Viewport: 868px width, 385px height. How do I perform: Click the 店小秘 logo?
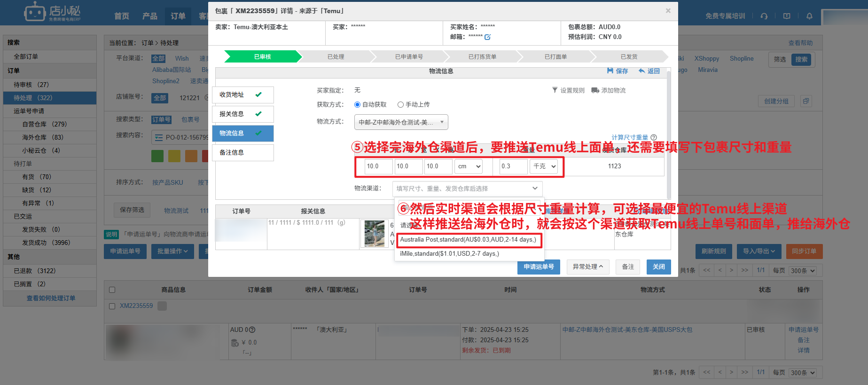(x=53, y=12)
